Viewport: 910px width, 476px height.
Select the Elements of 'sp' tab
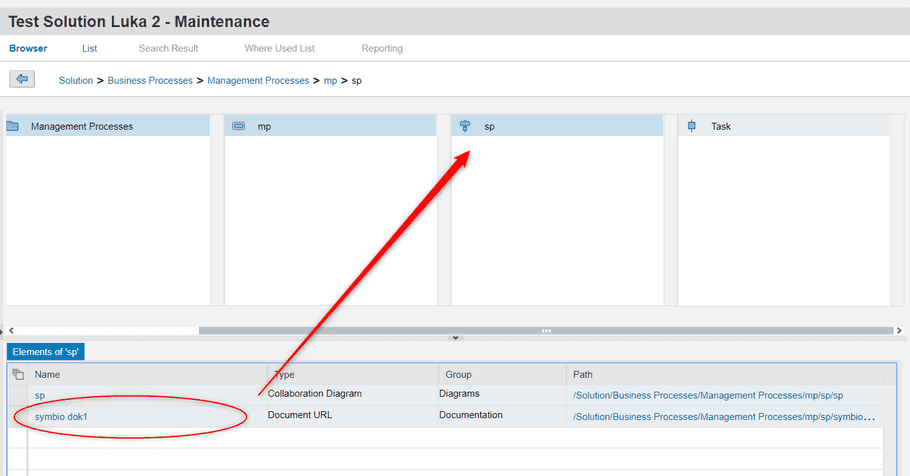tap(45, 352)
